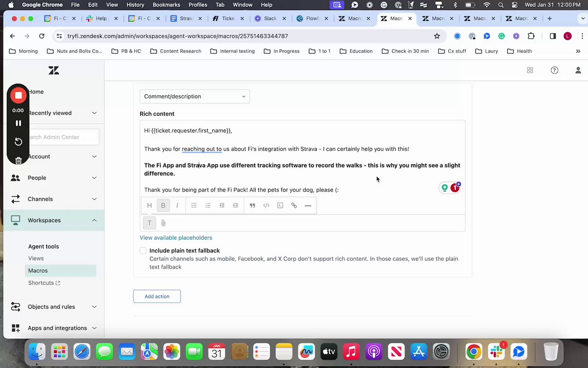Select Macros in the sidebar
The image size is (588, 368).
tap(61, 270)
